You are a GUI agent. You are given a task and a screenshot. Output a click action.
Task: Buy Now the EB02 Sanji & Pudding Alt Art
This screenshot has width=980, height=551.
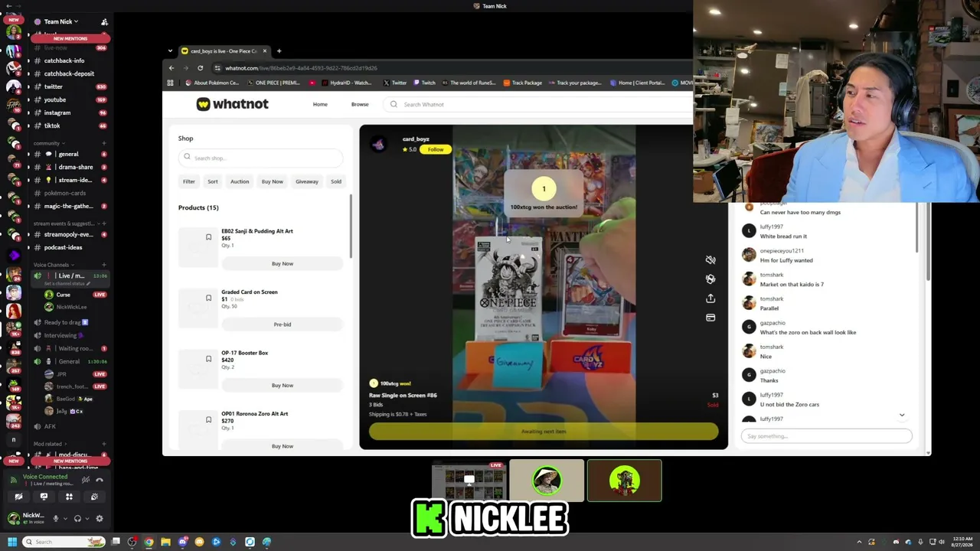pos(283,263)
